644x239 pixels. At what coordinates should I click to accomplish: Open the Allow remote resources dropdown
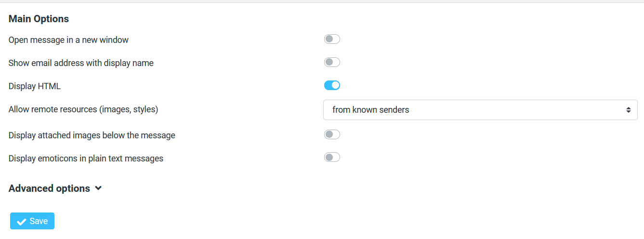480,110
